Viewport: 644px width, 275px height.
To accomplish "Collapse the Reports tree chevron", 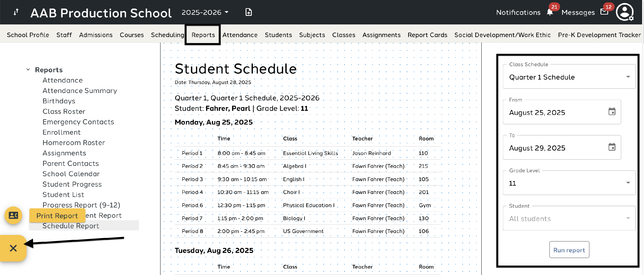I will click(x=28, y=69).
